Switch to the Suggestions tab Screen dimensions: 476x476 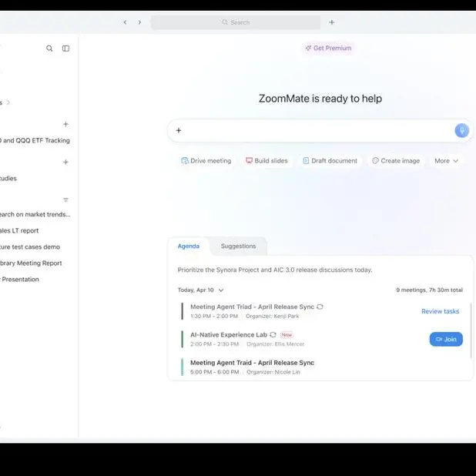(x=238, y=246)
